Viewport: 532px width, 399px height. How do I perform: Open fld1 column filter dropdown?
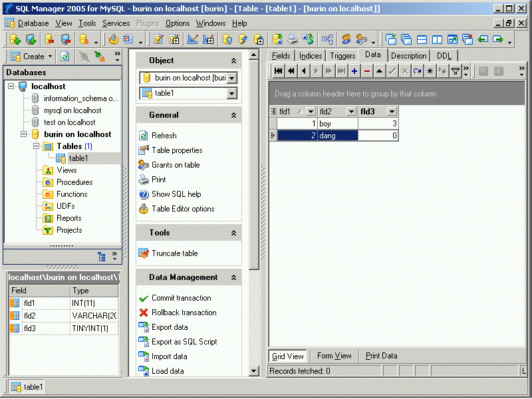(x=311, y=111)
